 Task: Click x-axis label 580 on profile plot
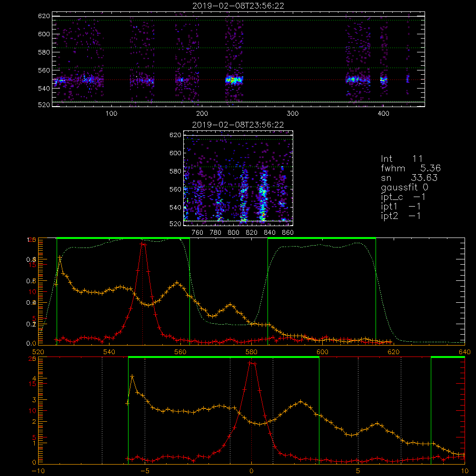pos(251,352)
